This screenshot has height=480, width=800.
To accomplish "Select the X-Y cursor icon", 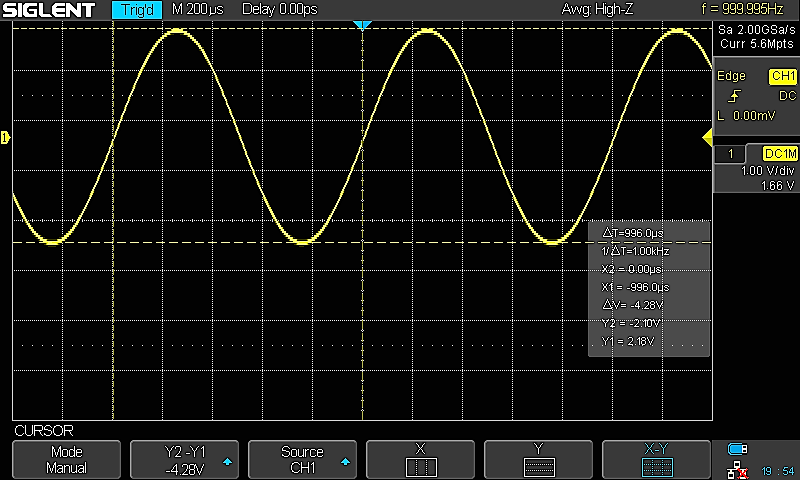I will pos(656,467).
